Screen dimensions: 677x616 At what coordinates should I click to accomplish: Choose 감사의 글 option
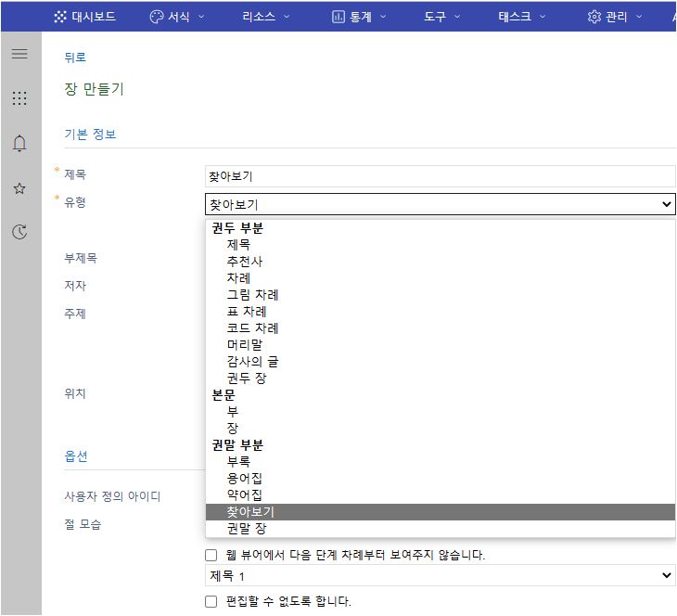coord(441,362)
